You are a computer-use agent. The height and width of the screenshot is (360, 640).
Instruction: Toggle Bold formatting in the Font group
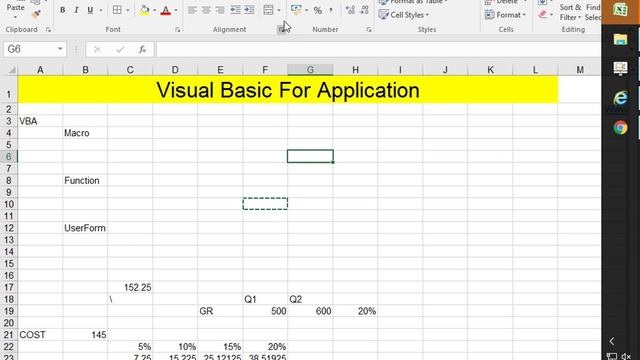(x=62, y=10)
